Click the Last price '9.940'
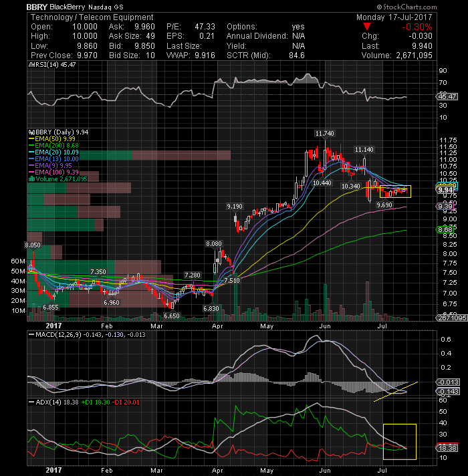This screenshot has width=468, height=476. coord(422,46)
